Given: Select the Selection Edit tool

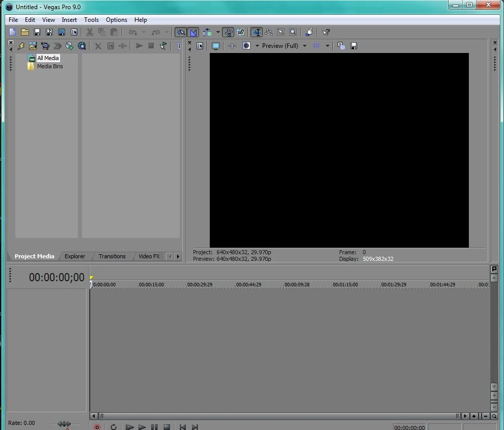Looking at the screenshot, I should pos(281,32).
